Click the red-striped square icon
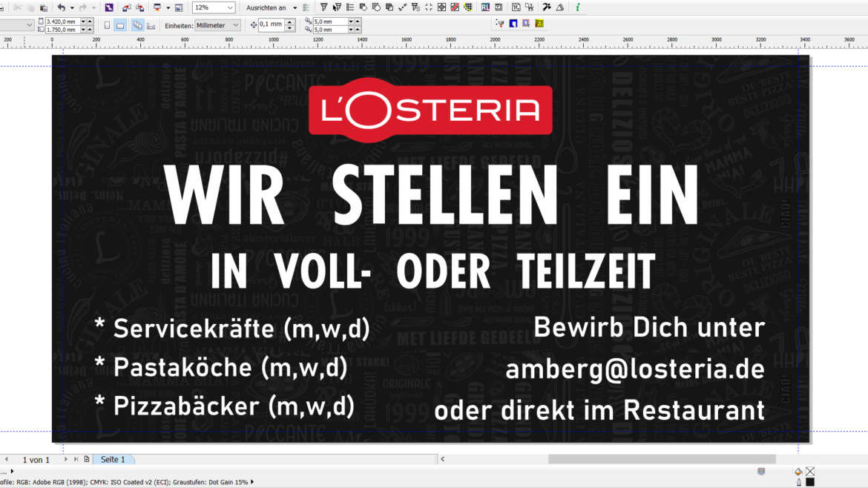Screen dimensions: 868x488 (455, 7)
